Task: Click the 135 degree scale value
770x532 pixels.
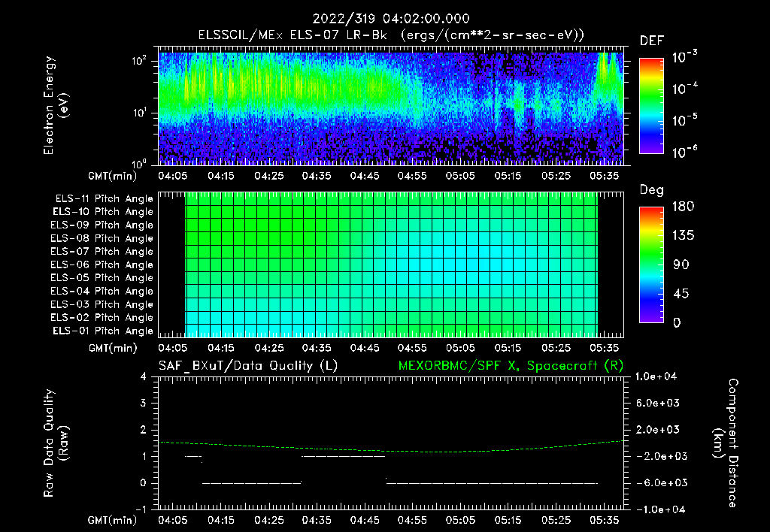Action: tap(683, 236)
